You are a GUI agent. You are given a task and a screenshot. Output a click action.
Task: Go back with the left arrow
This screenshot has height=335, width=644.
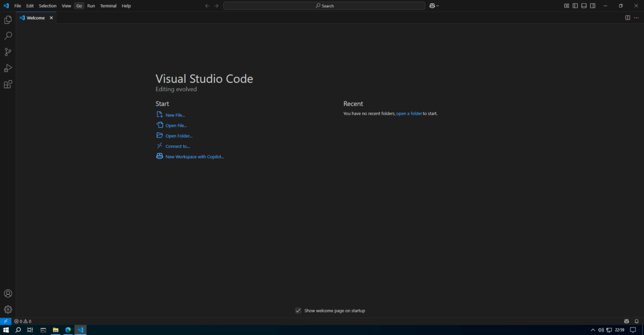coord(207,6)
